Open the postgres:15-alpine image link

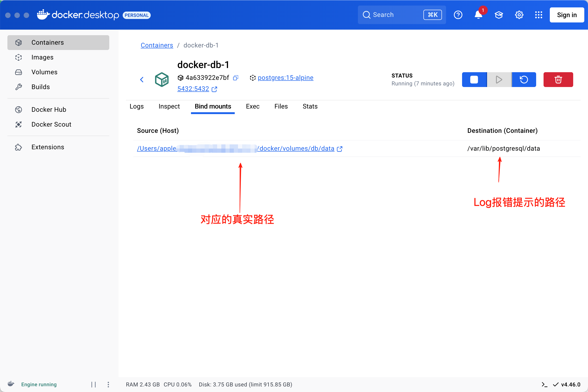coord(285,78)
